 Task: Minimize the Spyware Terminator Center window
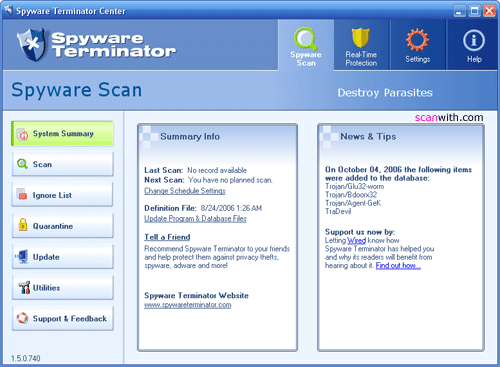point(459,11)
